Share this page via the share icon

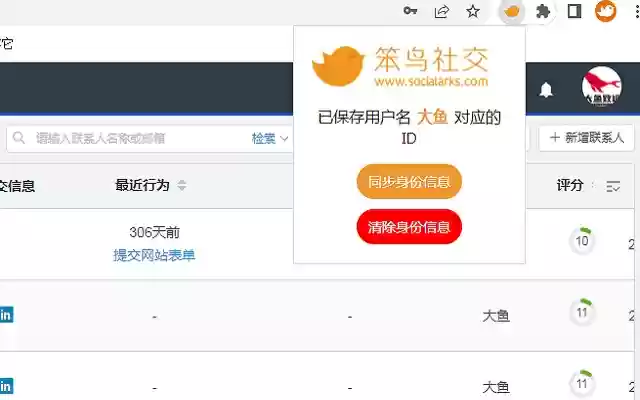pyautogui.click(x=442, y=11)
